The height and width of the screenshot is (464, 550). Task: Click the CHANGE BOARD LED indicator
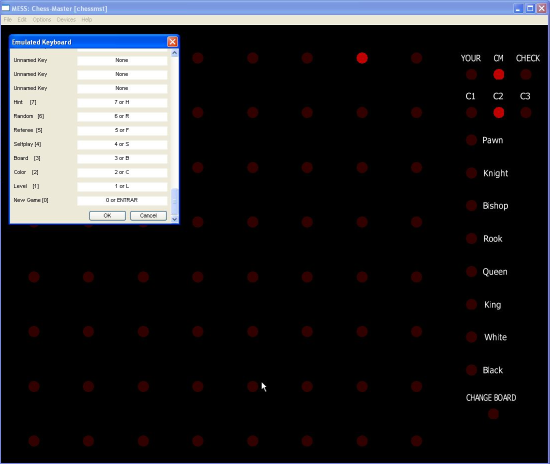[493, 414]
